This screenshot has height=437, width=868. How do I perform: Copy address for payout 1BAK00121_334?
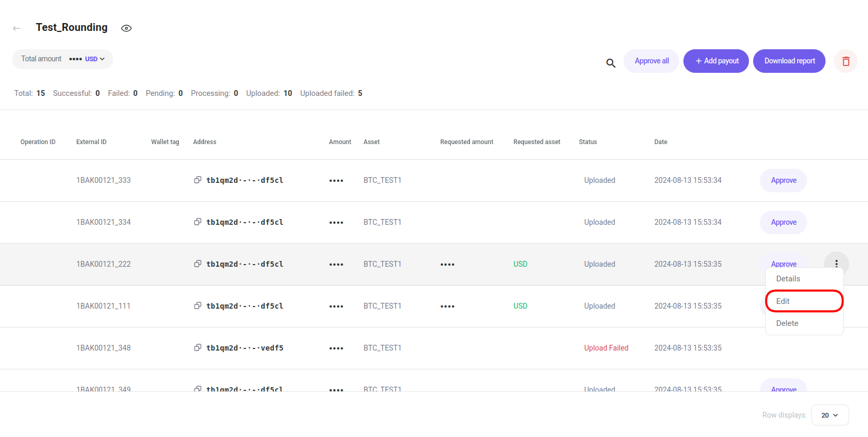pos(198,222)
